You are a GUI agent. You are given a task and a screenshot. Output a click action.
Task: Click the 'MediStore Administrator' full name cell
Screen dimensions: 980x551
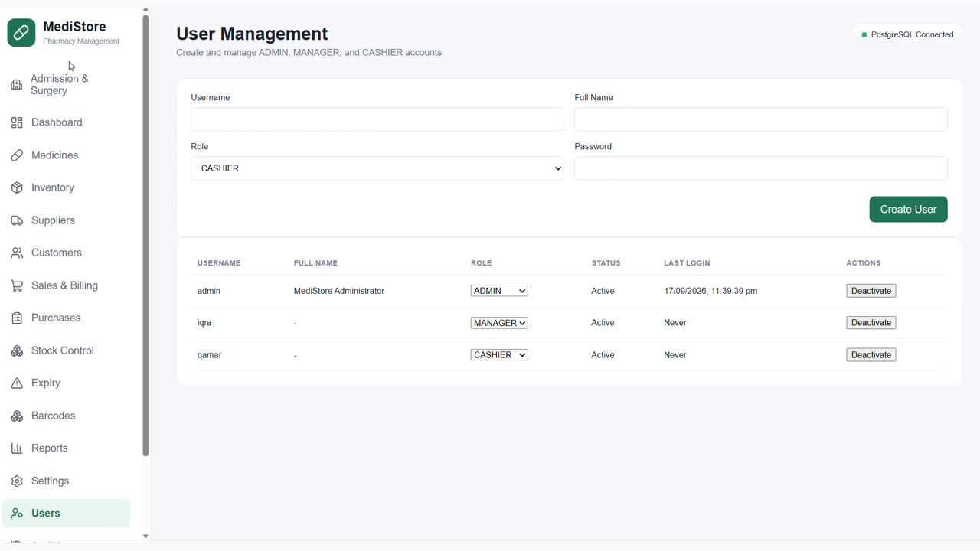click(x=339, y=291)
